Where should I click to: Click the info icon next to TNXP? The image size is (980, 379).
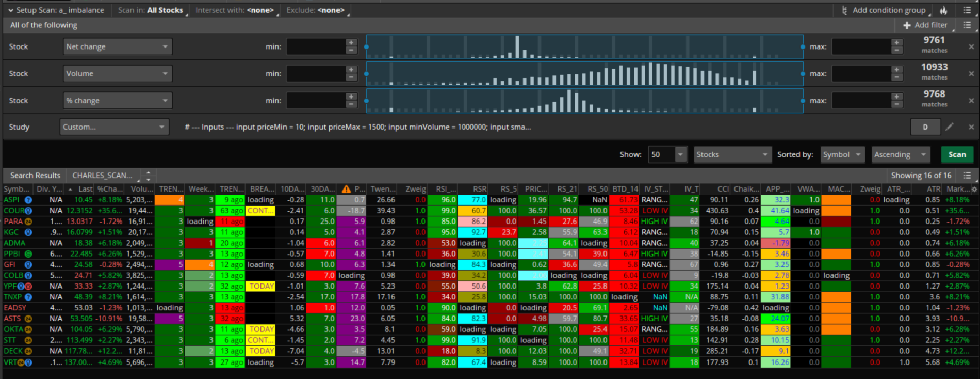[28, 297]
